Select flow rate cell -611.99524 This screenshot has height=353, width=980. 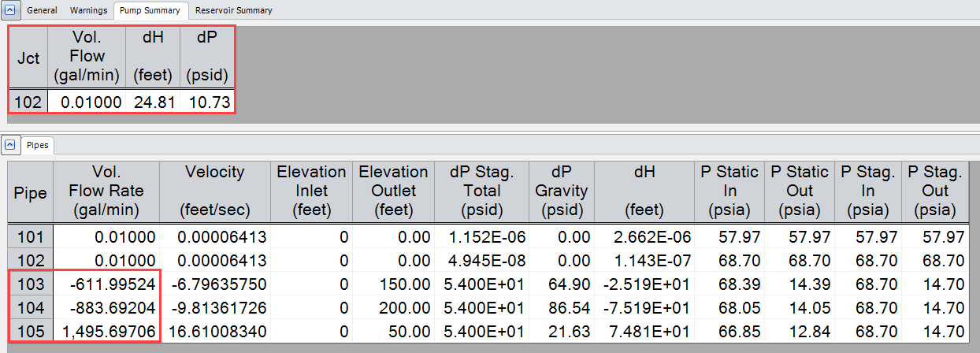(x=106, y=284)
